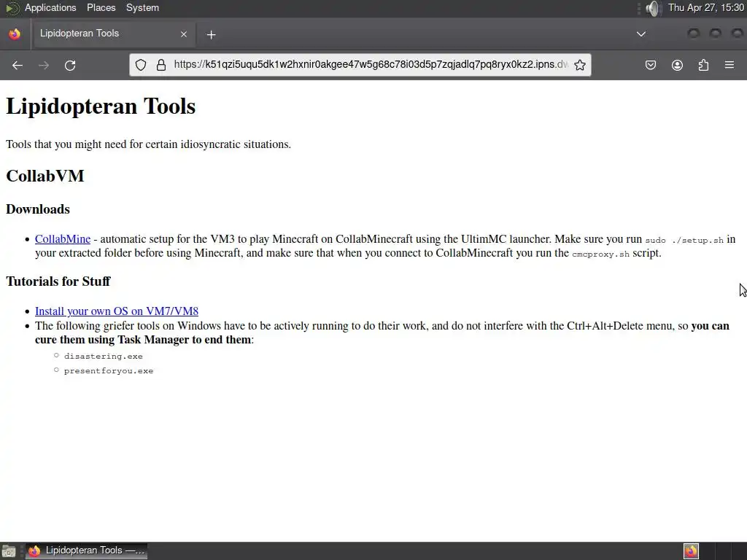Click the presentforyou.exe text
This screenshot has height=560, width=747.
[109, 371]
